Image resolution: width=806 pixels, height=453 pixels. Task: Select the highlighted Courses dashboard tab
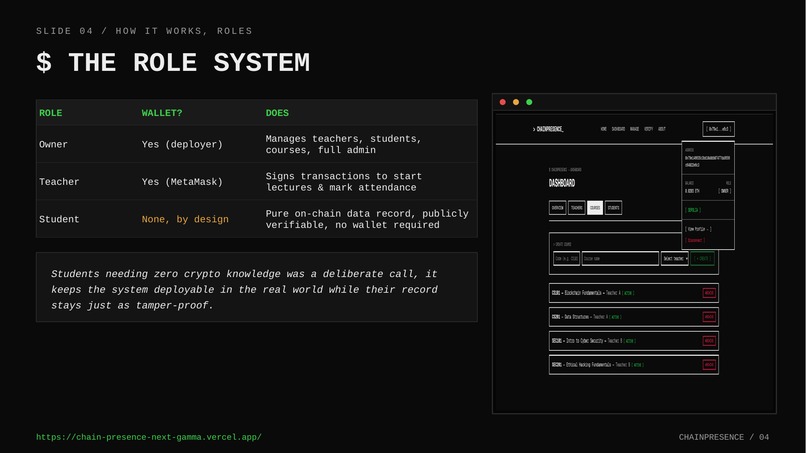click(595, 208)
